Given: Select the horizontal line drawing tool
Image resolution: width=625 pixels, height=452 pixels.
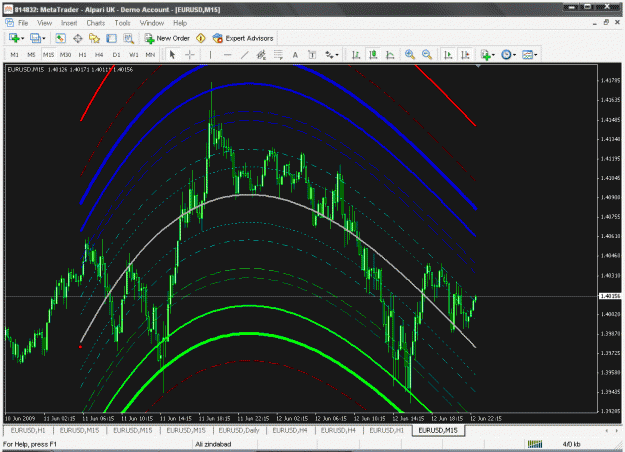Looking at the screenshot, I should [228, 55].
